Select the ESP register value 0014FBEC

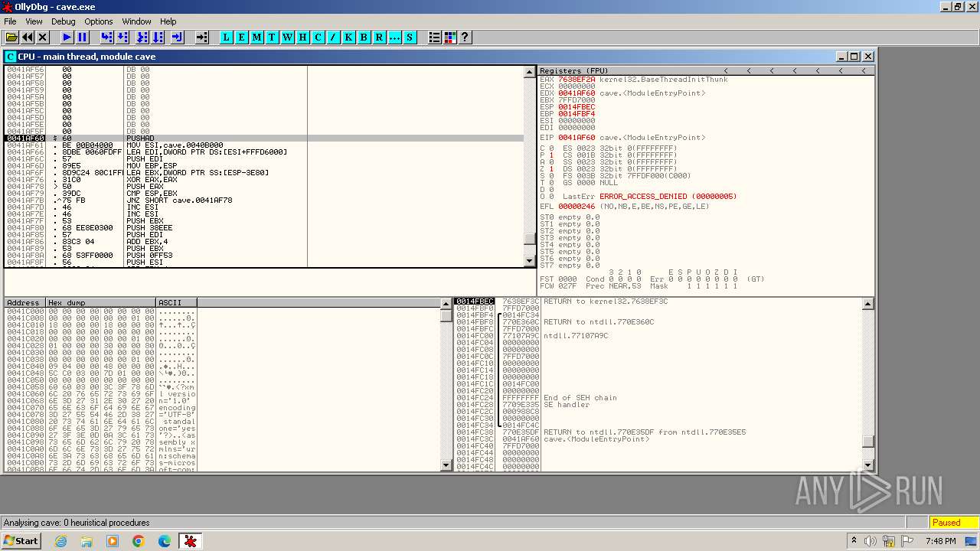[577, 107]
